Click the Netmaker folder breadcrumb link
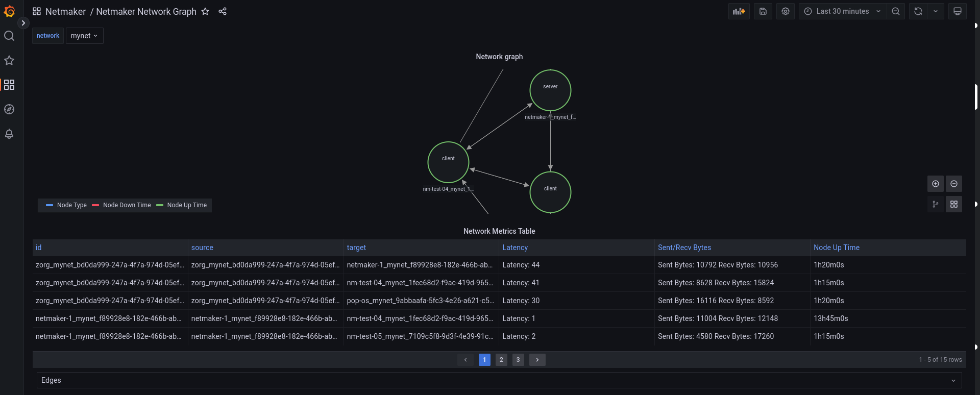Viewport: 980px width, 395px height. [x=65, y=11]
